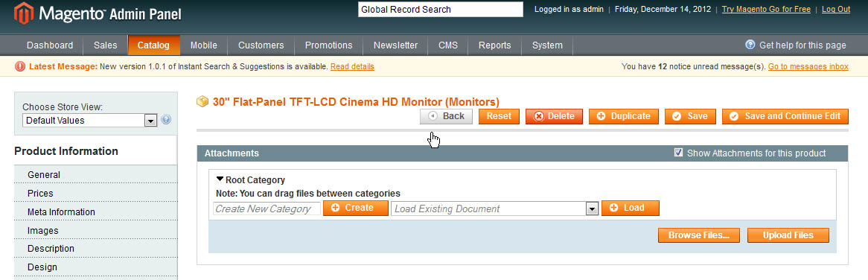Open the Load Existing Document dropdown
The image size is (868, 280).
pyautogui.click(x=495, y=209)
